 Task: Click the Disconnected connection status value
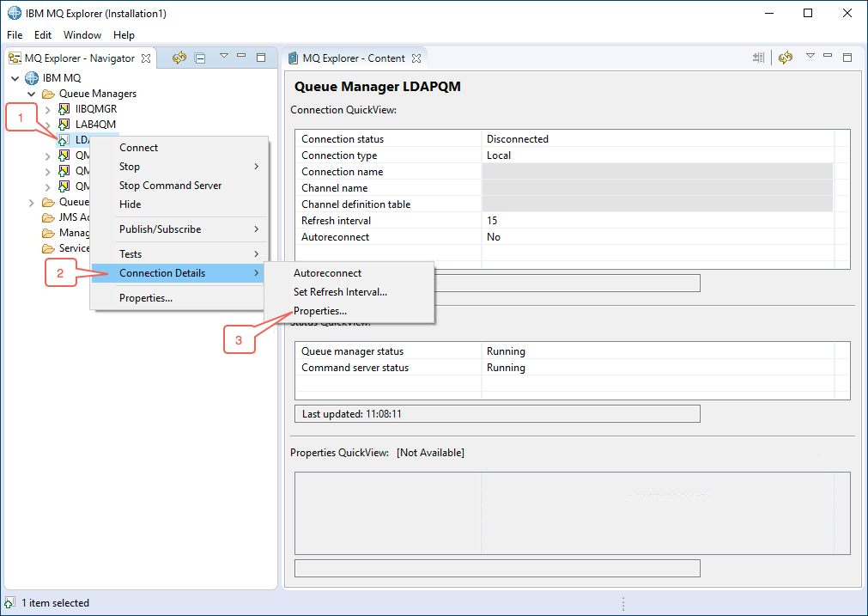(x=517, y=139)
